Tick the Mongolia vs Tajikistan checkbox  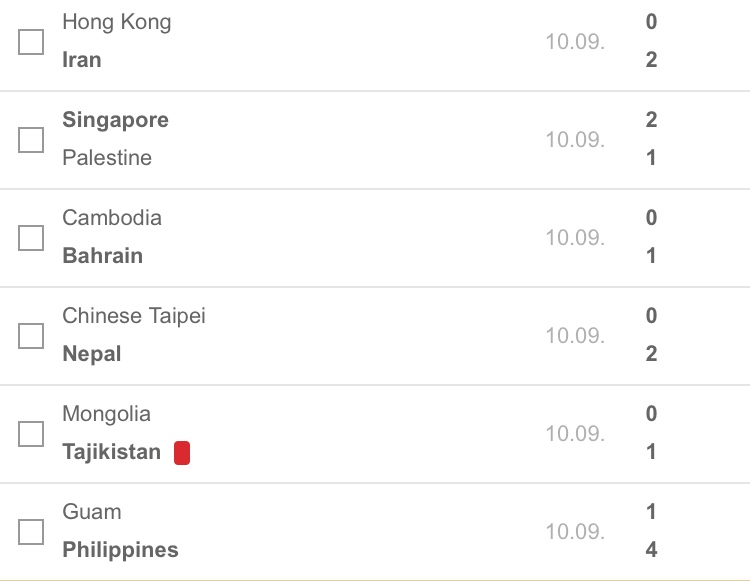(31, 434)
